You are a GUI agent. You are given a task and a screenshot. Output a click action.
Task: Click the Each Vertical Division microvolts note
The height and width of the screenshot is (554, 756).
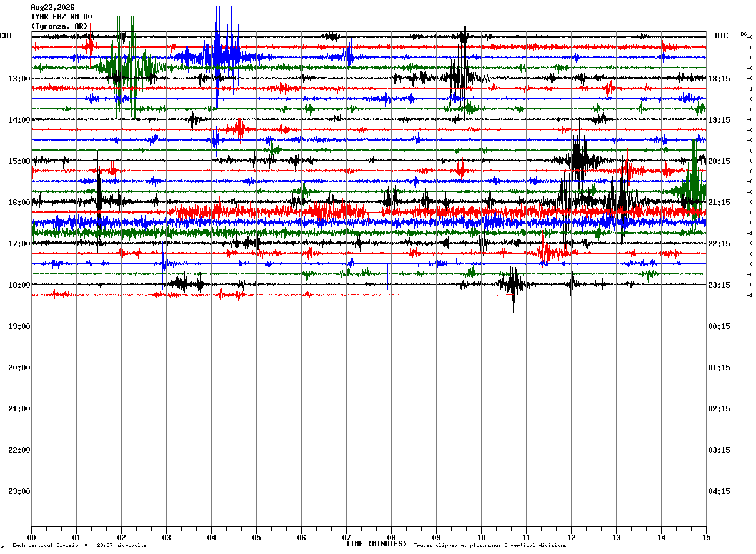(79, 546)
